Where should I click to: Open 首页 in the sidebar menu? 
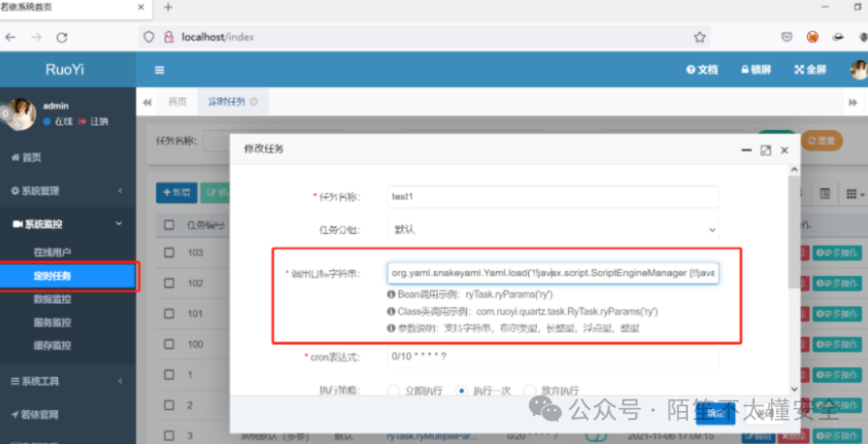tap(26, 158)
